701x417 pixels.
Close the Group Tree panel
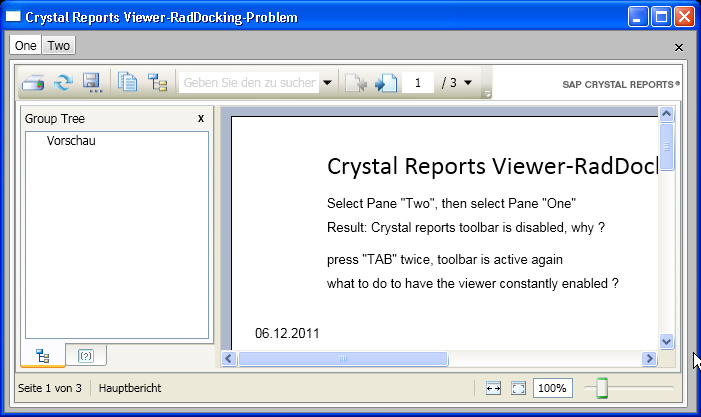(x=201, y=118)
